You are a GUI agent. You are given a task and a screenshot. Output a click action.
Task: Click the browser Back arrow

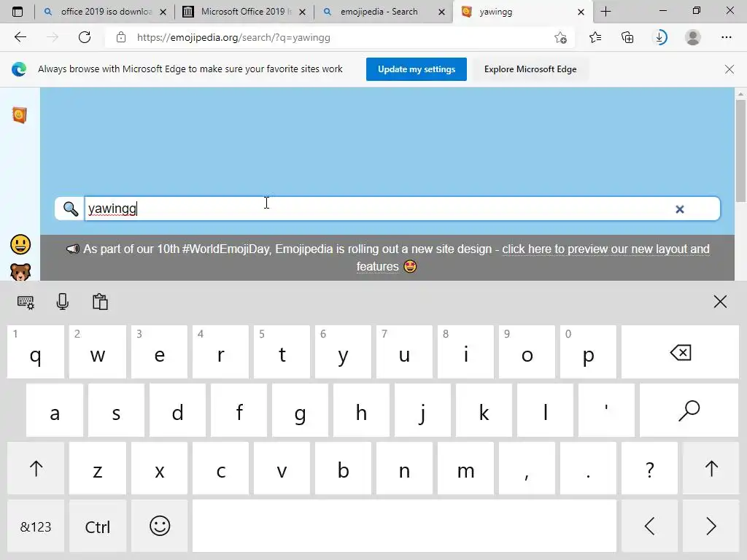pos(20,37)
